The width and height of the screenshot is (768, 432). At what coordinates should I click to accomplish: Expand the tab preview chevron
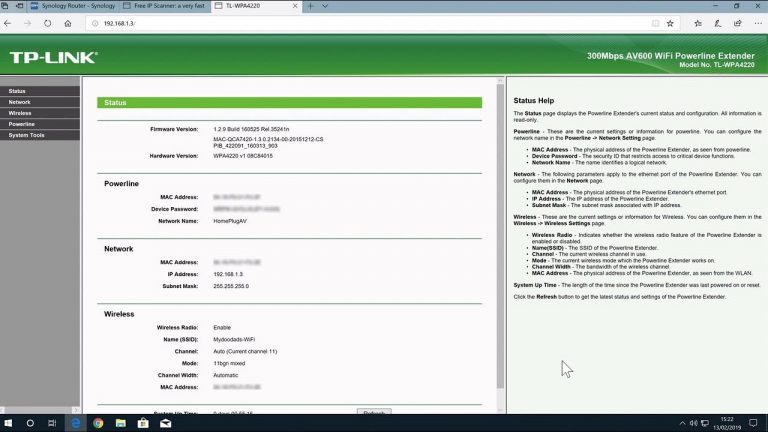coord(325,6)
